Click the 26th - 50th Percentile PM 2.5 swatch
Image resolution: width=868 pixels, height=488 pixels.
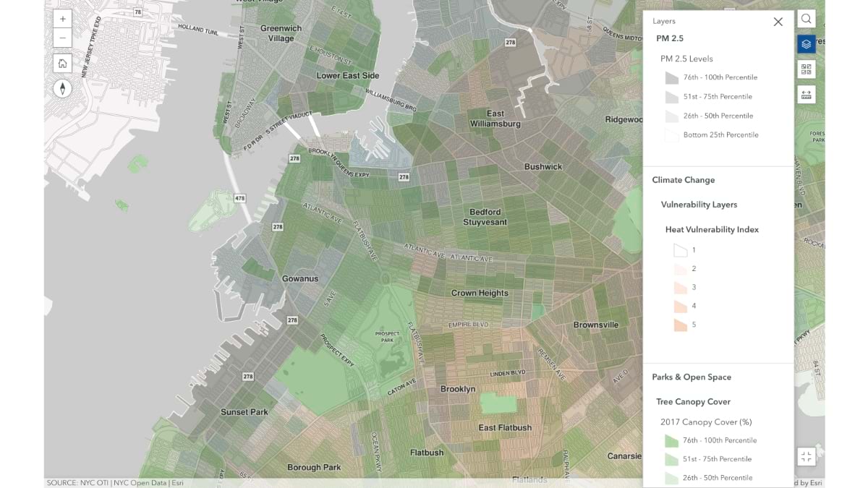[x=672, y=116]
